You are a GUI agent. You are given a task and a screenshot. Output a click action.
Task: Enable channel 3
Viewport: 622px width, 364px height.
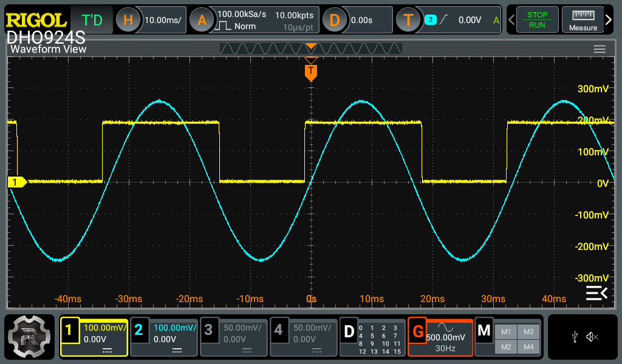(x=209, y=331)
